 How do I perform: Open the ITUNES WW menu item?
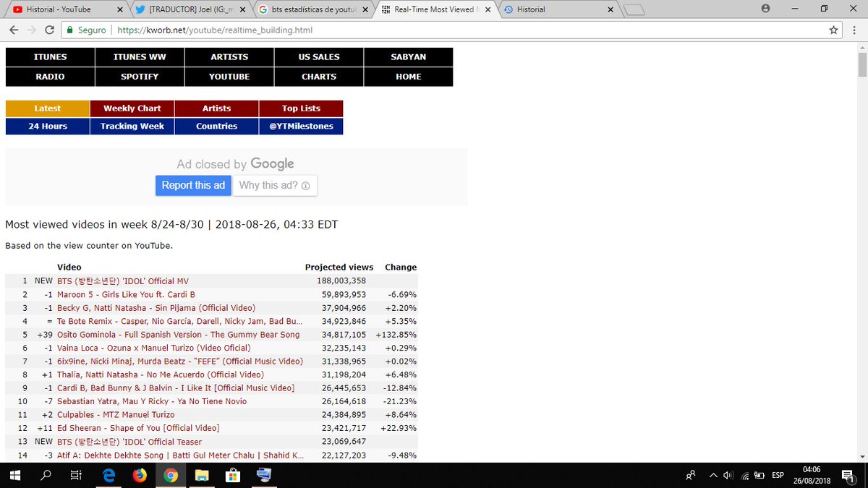click(x=140, y=57)
